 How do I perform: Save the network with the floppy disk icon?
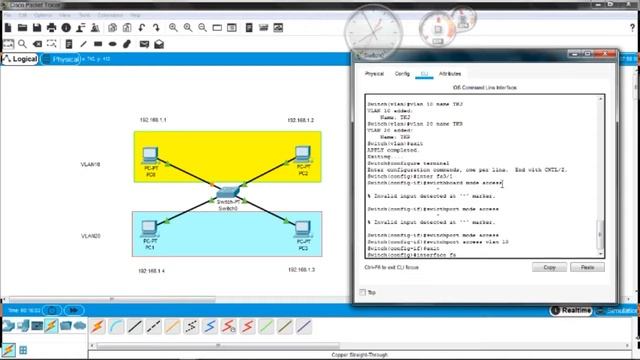pyautogui.click(x=37, y=28)
